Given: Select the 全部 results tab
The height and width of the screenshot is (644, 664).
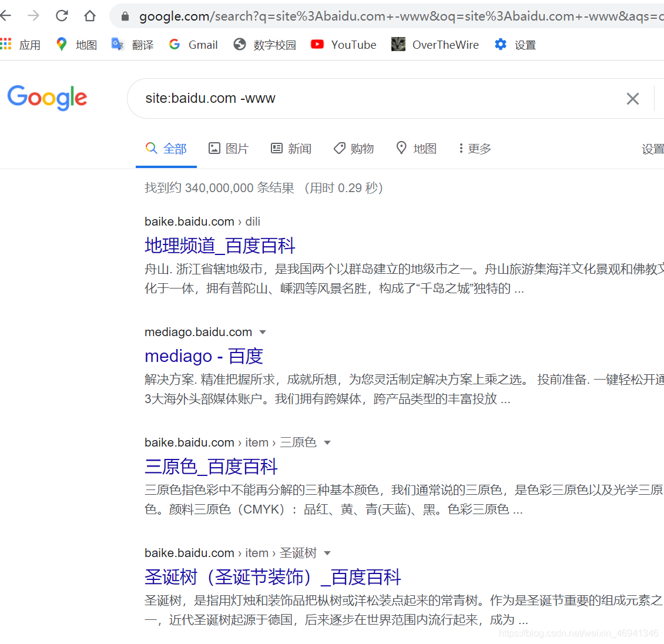Looking at the screenshot, I should [166, 149].
